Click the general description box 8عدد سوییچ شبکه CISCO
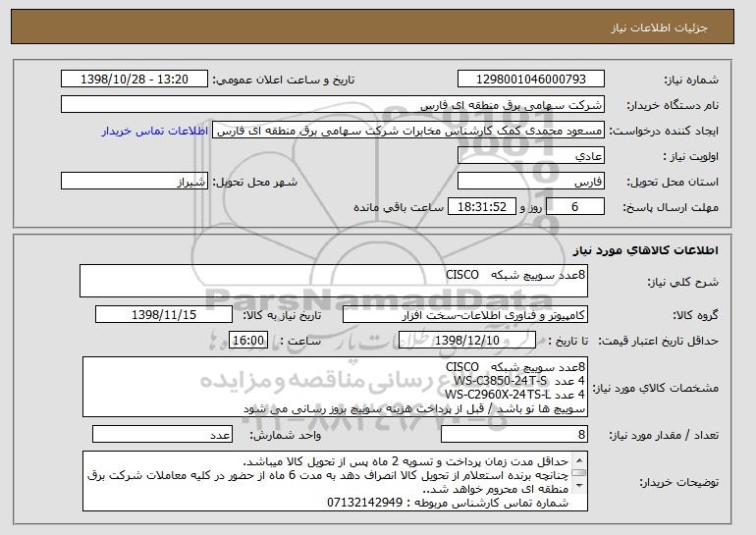 334,281
